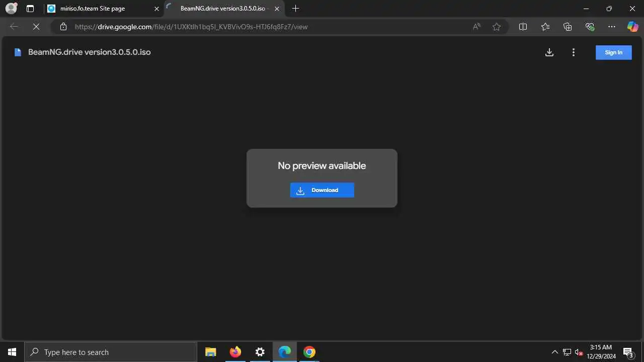Click the BeamNG.drive version3.0.5.0.iso filename
This screenshot has height=362, width=644.
click(90, 52)
